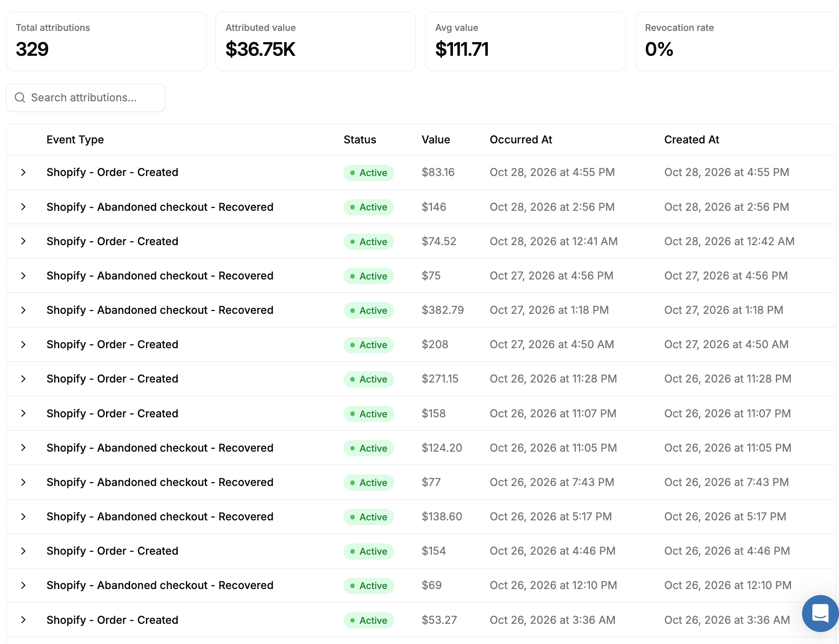This screenshot has width=839, height=644.
Task: Click occurred time Oct 28, 2026 at 12:41 AM
Action: [553, 241]
